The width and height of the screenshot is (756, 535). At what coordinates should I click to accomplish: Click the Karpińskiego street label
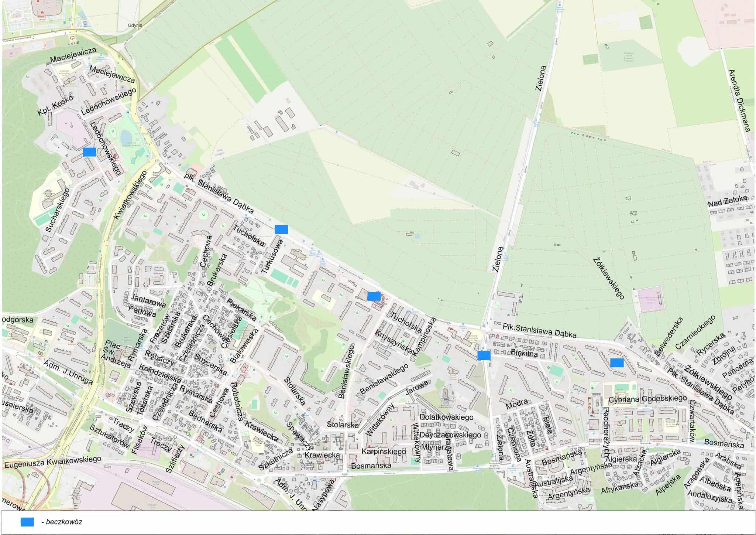tap(384, 451)
